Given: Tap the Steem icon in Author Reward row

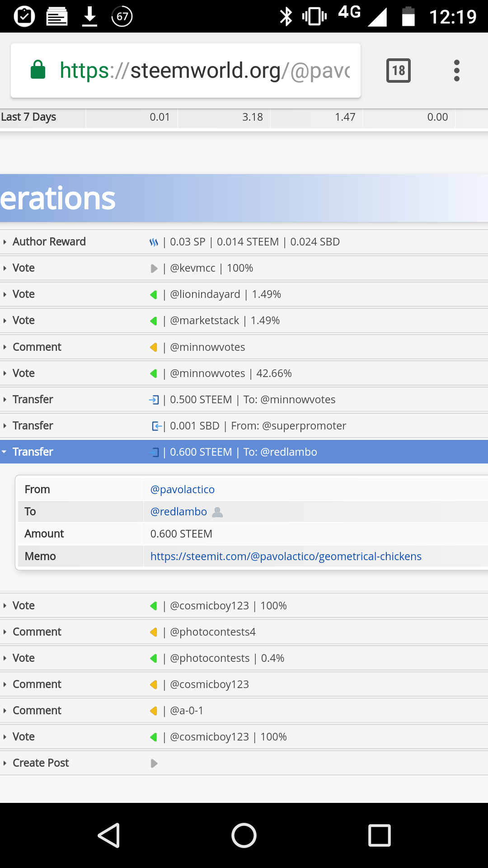Looking at the screenshot, I should point(154,242).
